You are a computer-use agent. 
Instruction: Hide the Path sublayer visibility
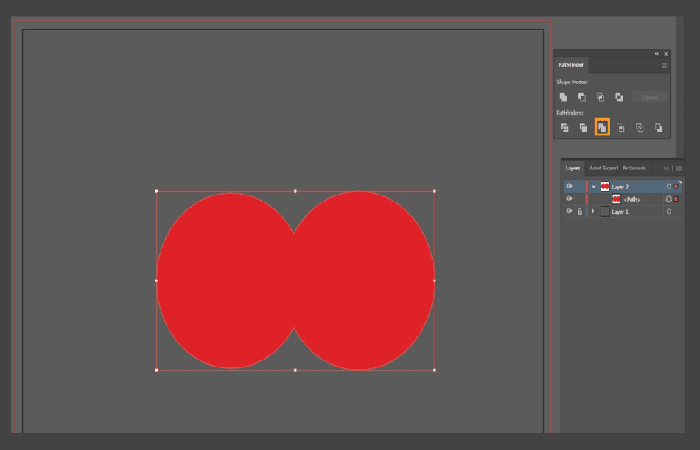(x=569, y=199)
